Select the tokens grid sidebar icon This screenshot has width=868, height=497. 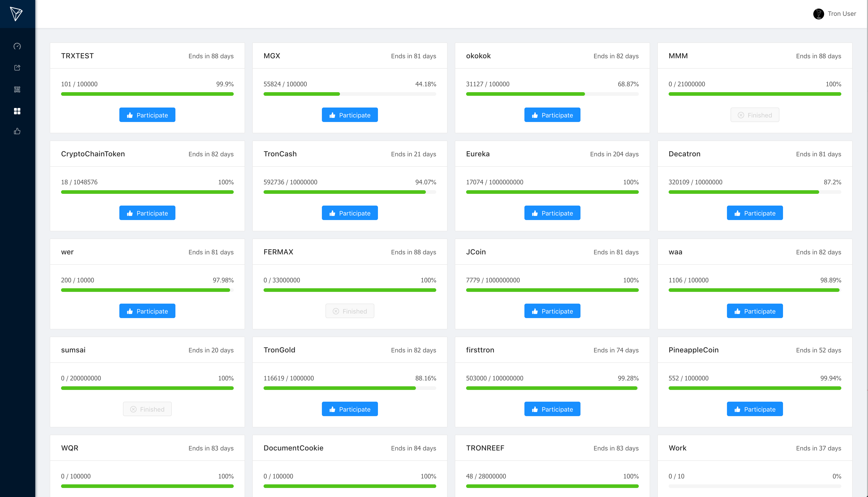click(x=17, y=111)
